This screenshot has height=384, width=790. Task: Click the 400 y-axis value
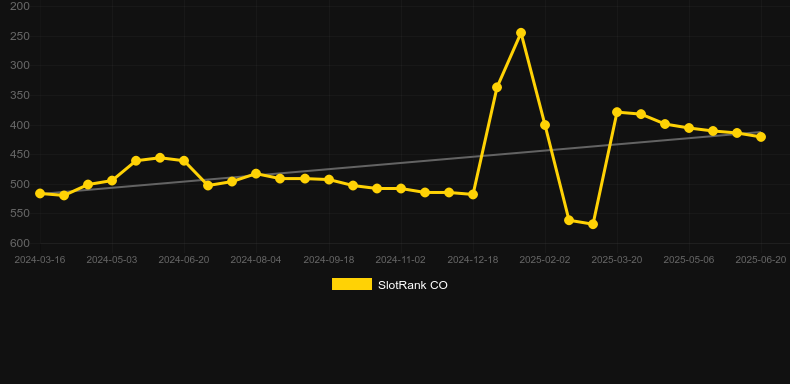click(20, 125)
